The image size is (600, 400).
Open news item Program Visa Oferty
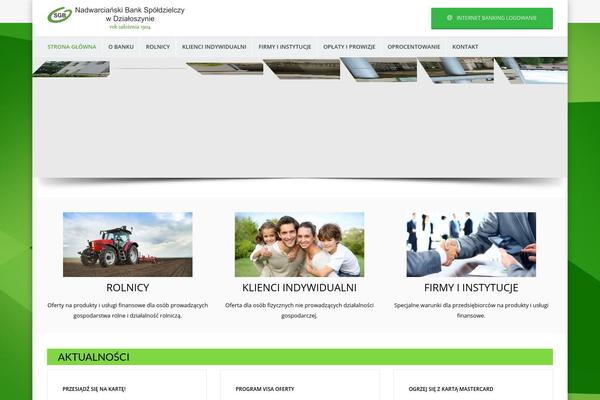point(265,389)
